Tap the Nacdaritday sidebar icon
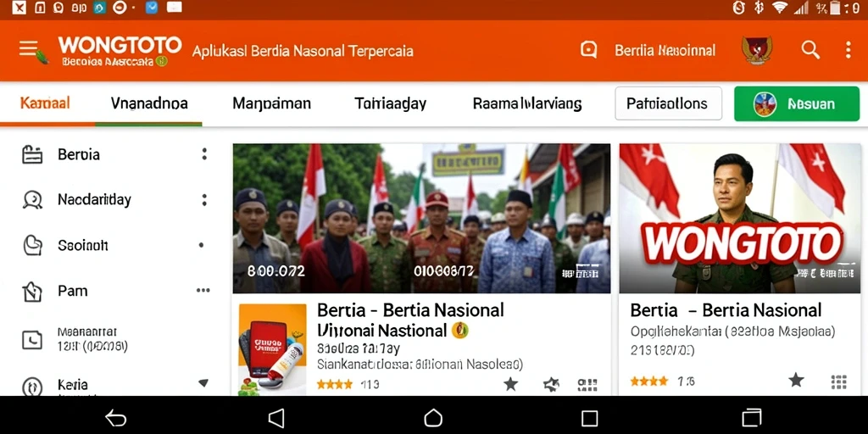This screenshot has height=434, width=868. coord(32,200)
